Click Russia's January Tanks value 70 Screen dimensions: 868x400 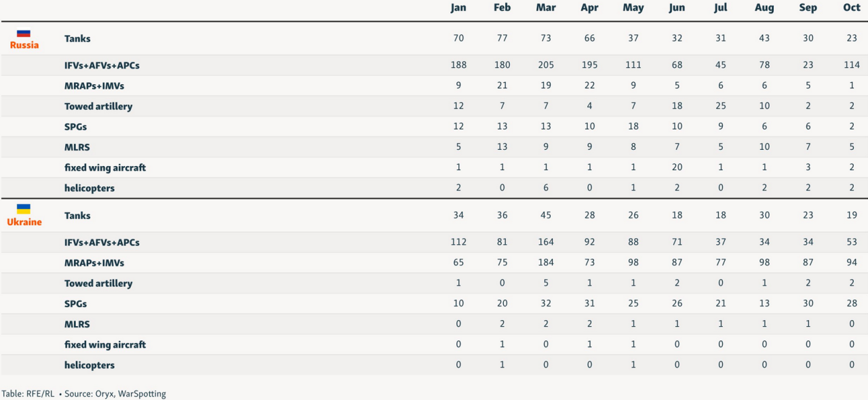[x=458, y=39]
